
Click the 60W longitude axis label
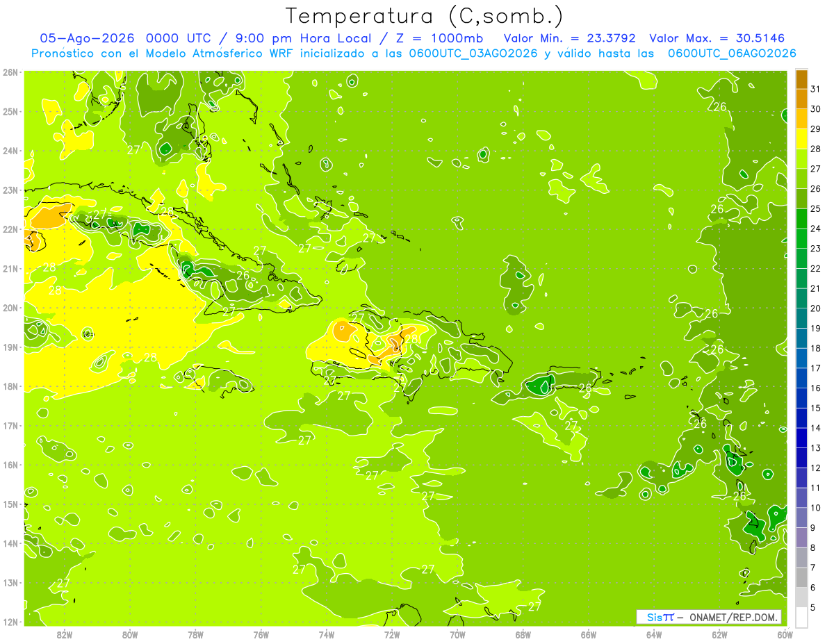(785, 634)
